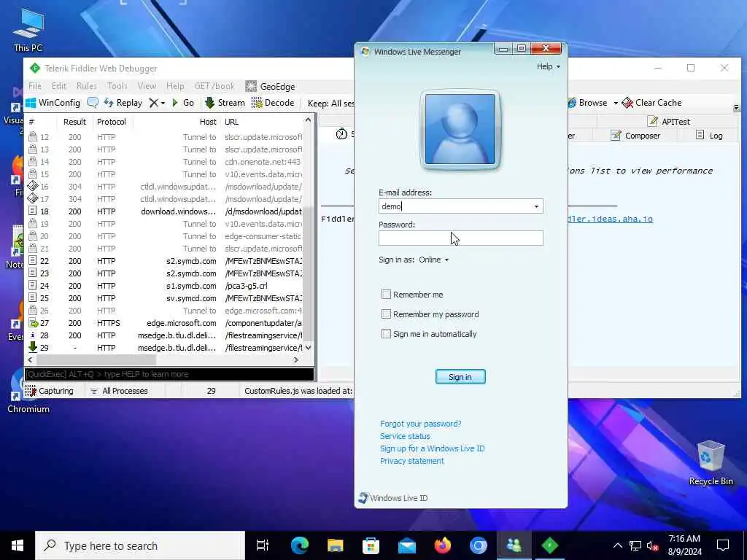Image resolution: width=747 pixels, height=560 pixels.
Task: Click the session list scroll-down arrow
Action: coord(309,348)
